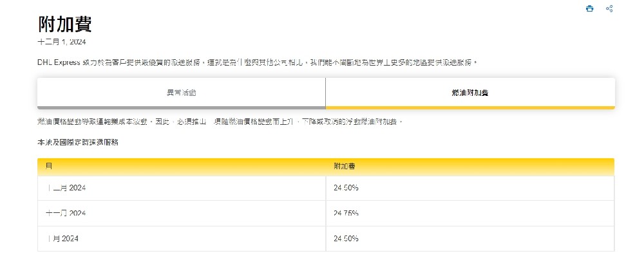The width and height of the screenshot is (644, 258).
Task: Click the 月 column header
Action: pyautogui.click(x=50, y=166)
